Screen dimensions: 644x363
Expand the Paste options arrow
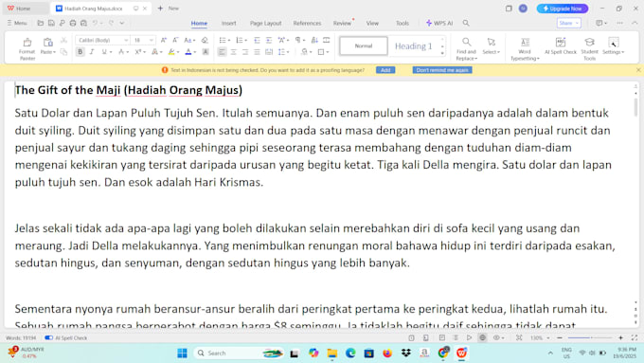click(54, 52)
